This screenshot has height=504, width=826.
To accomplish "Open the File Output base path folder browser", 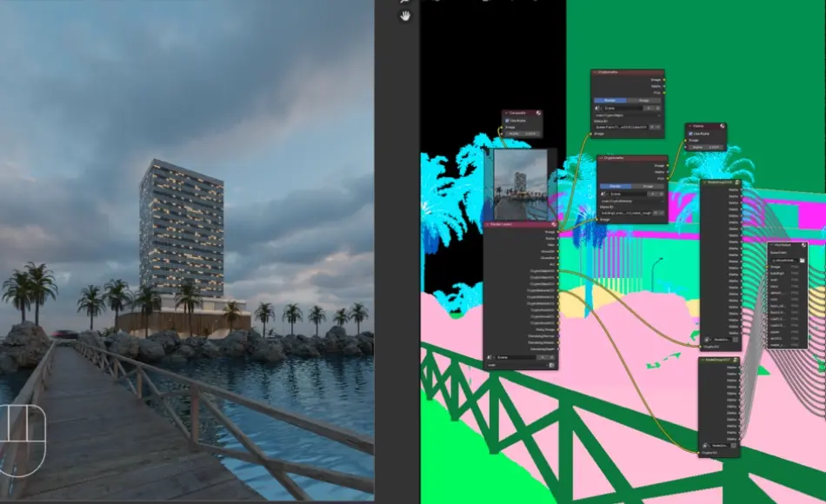I will click(x=803, y=260).
